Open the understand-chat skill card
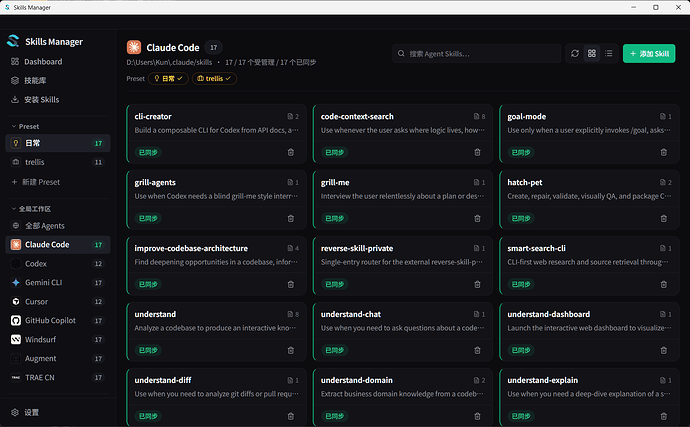 point(403,332)
